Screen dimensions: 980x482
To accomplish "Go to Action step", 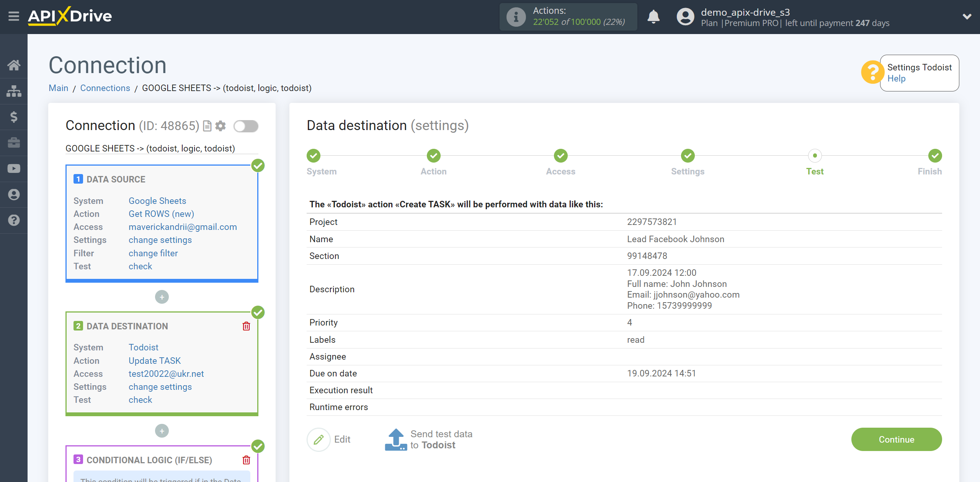I will click(x=434, y=156).
